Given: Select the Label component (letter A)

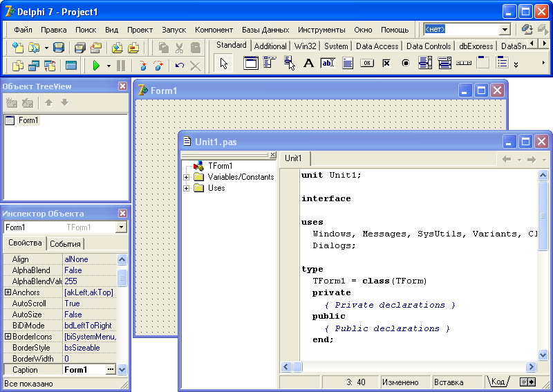Looking at the screenshot, I should [308, 63].
